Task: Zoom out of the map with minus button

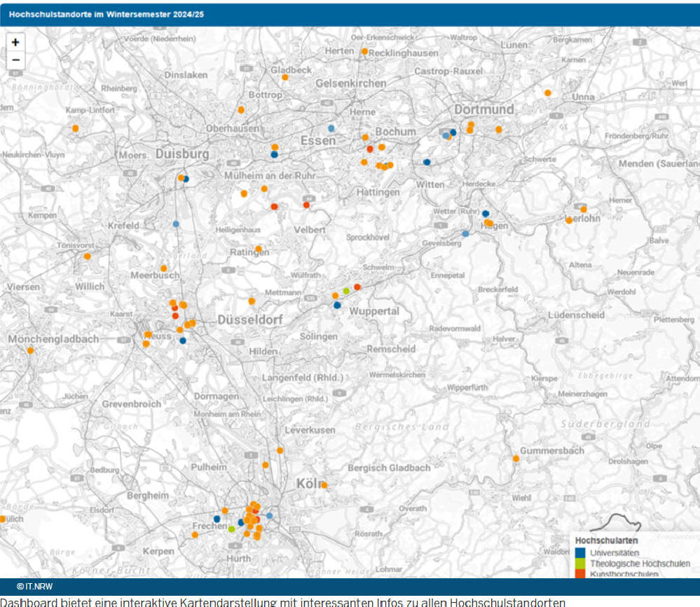Action: (x=15, y=60)
